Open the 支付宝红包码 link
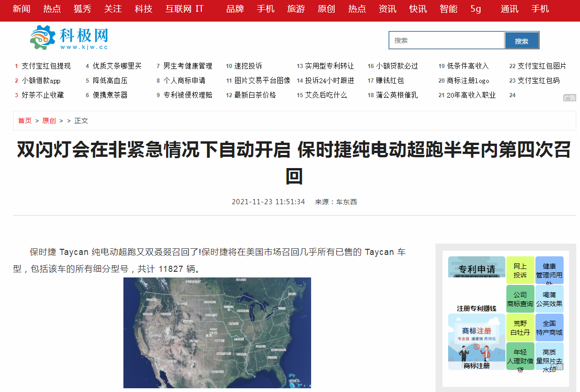 (x=539, y=81)
